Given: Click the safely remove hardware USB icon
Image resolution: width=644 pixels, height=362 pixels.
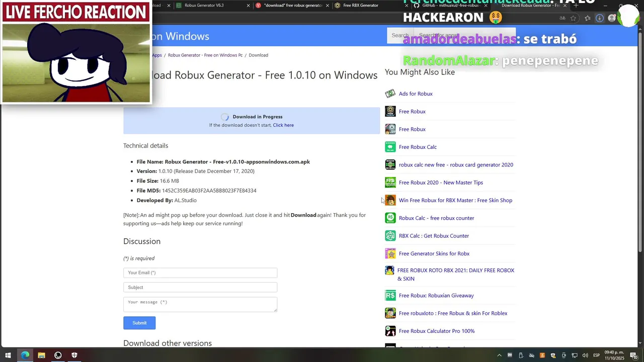Looking at the screenshot, I should coord(521,355).
